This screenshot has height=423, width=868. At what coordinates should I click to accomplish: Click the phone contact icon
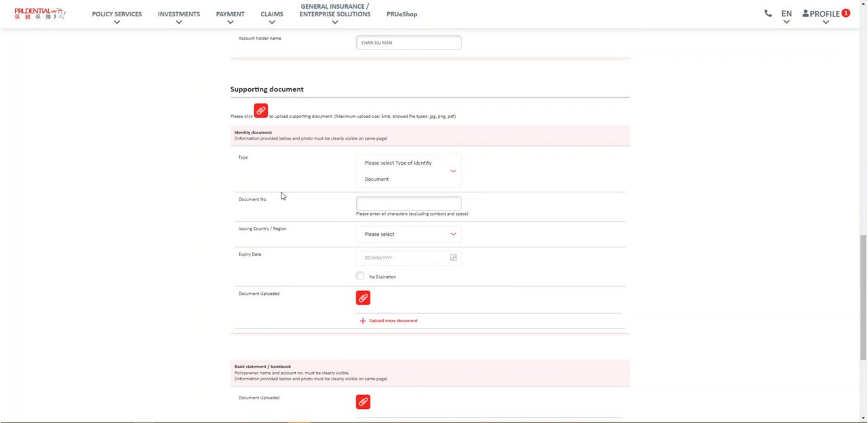tap(768, 13)
